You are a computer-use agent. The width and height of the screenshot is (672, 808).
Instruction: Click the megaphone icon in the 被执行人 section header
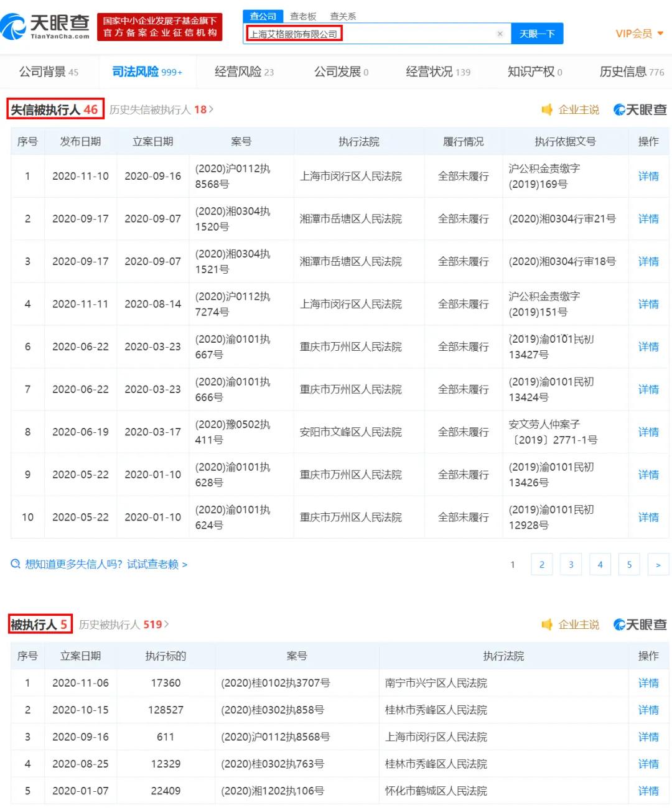[x=548, y=625]
